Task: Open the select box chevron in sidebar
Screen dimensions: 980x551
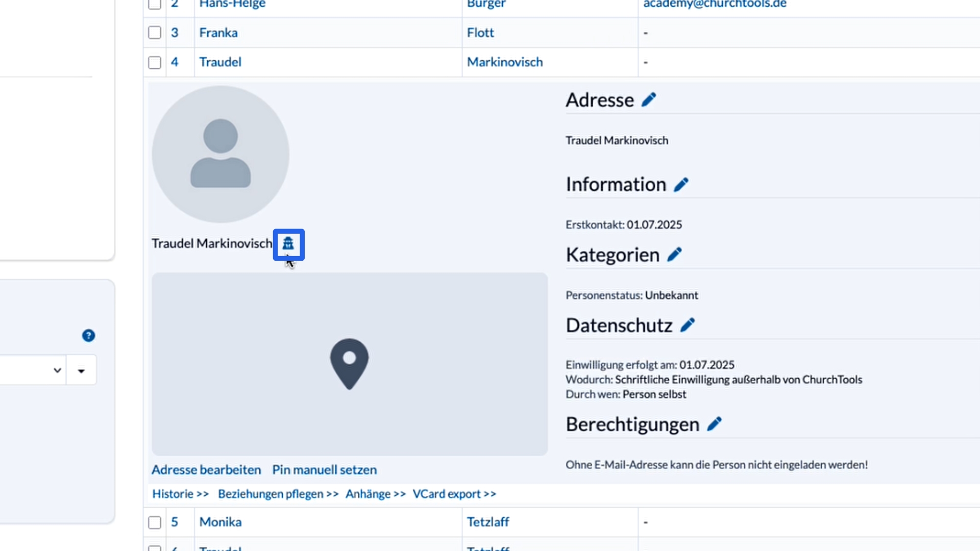Action: pyautogui.click(x=57, y=370)
